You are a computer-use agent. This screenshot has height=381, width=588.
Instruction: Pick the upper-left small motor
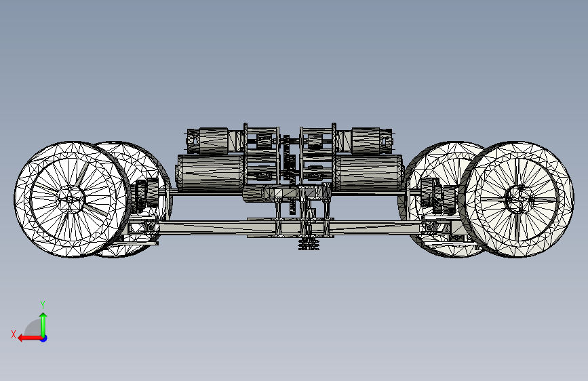point(214,140)
